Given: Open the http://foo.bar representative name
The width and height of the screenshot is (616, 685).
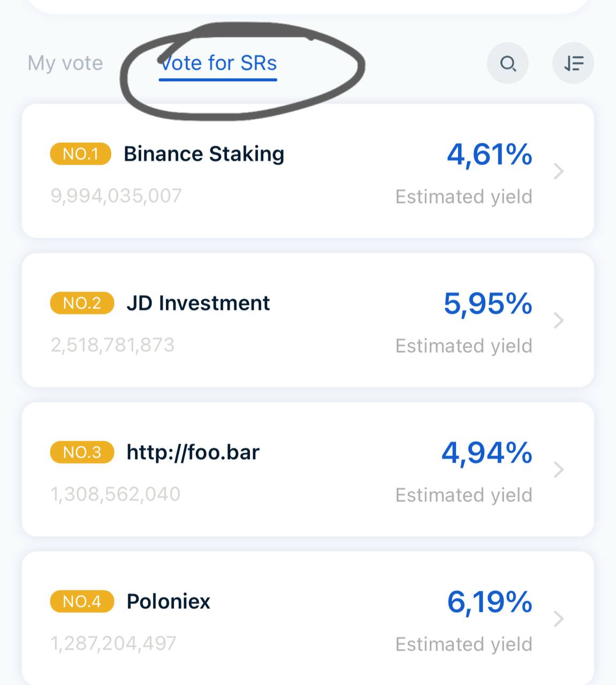Looking at the screenshot, I should coord(193,452).
